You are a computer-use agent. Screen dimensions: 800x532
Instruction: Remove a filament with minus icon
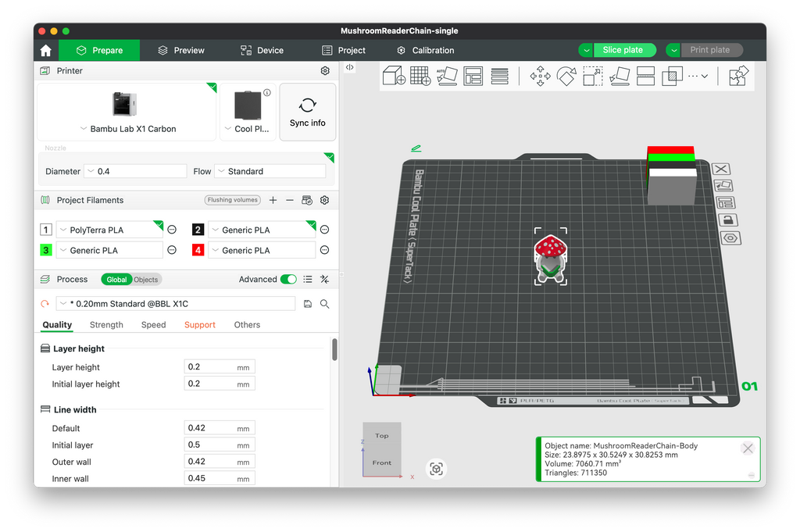pyautogui.click(x=290, y=201)
